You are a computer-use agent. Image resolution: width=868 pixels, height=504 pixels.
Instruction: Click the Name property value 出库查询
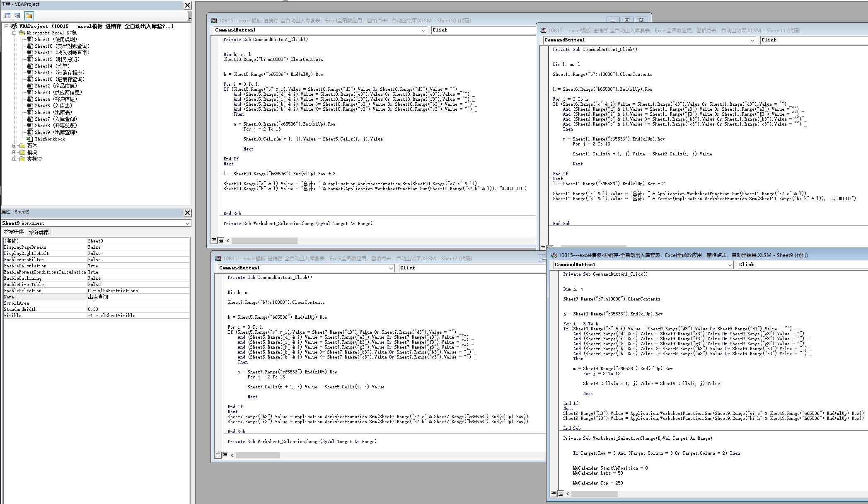click(138, 297)
